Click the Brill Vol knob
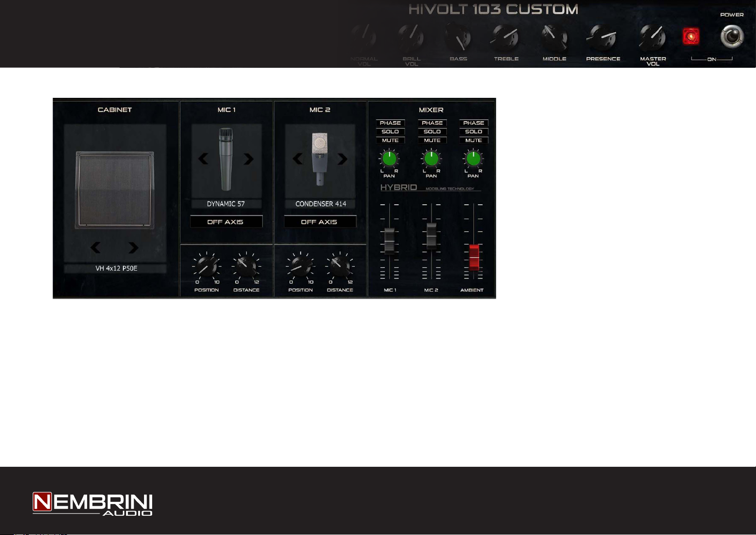 pyautogui.click(x=411, y=38)
